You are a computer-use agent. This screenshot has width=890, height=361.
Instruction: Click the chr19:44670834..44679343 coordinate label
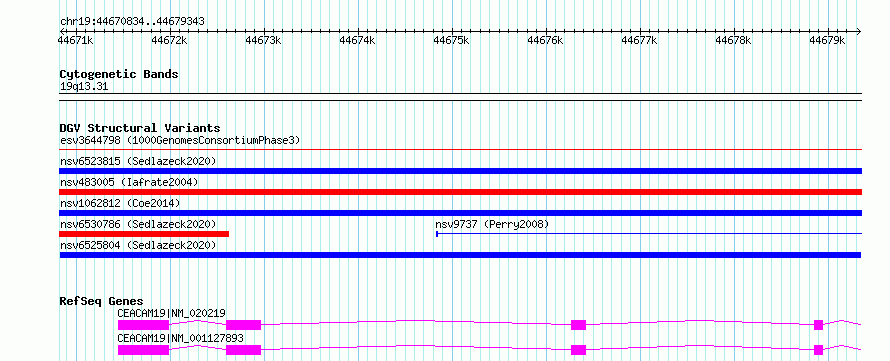tap(132, 22)
